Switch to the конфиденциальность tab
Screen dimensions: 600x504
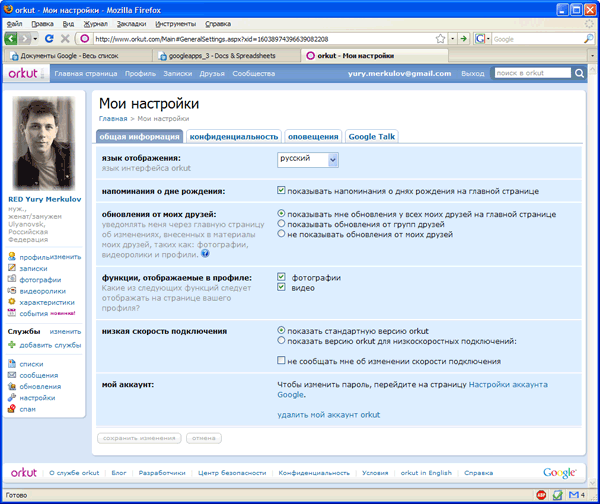(234, 137)
